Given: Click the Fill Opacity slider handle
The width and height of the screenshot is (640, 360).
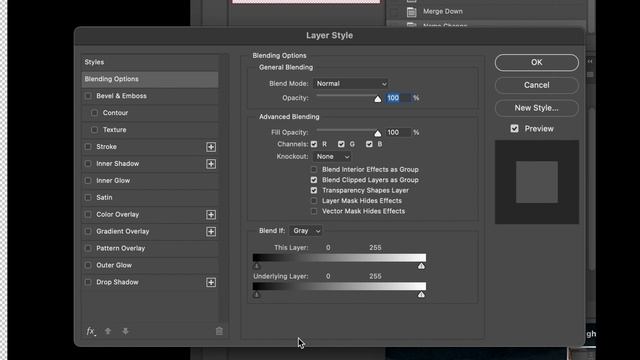Looking at the screenshot, I should coord(378,133).
